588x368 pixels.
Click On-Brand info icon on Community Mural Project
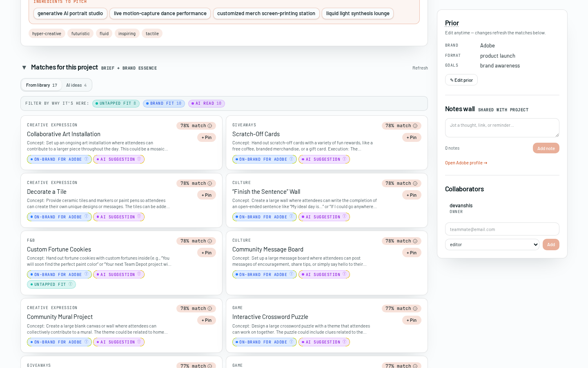point(86,342)
